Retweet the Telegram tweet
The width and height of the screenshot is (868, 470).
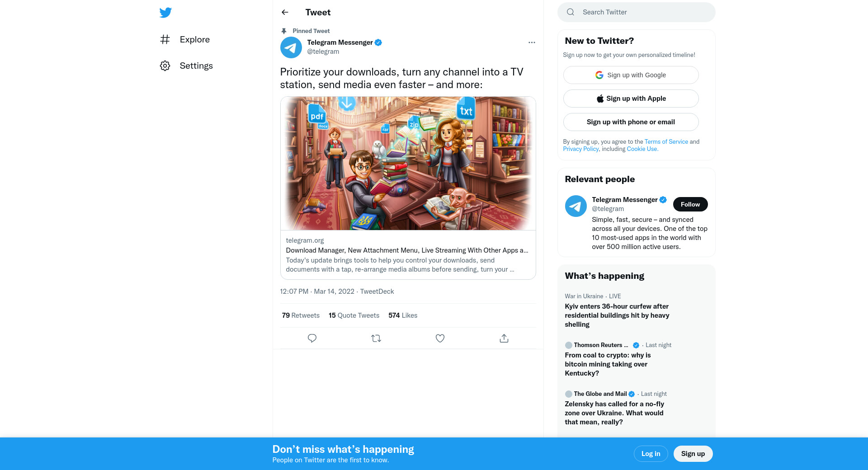click(376, 338)
